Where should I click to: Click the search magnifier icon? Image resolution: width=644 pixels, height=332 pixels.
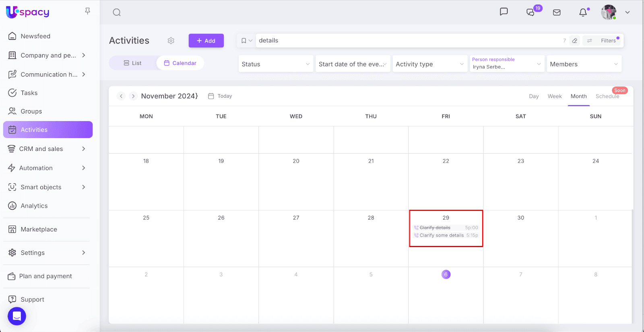click(117, 12)
